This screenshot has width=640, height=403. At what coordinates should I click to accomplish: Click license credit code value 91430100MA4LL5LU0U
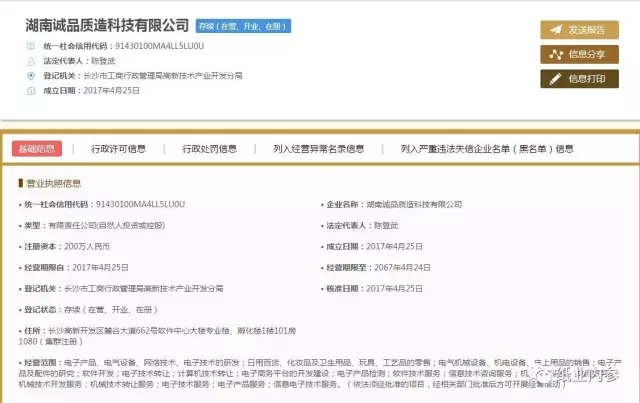point(140,204)
